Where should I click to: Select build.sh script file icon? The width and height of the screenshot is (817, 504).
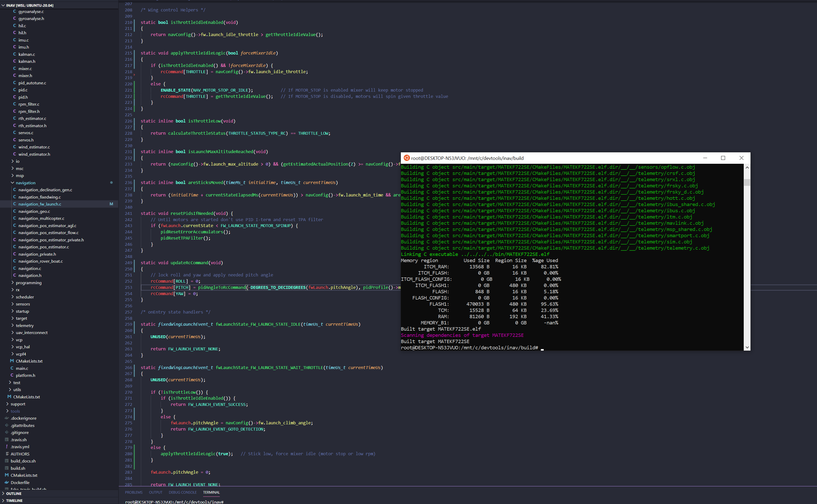point(7,468)
